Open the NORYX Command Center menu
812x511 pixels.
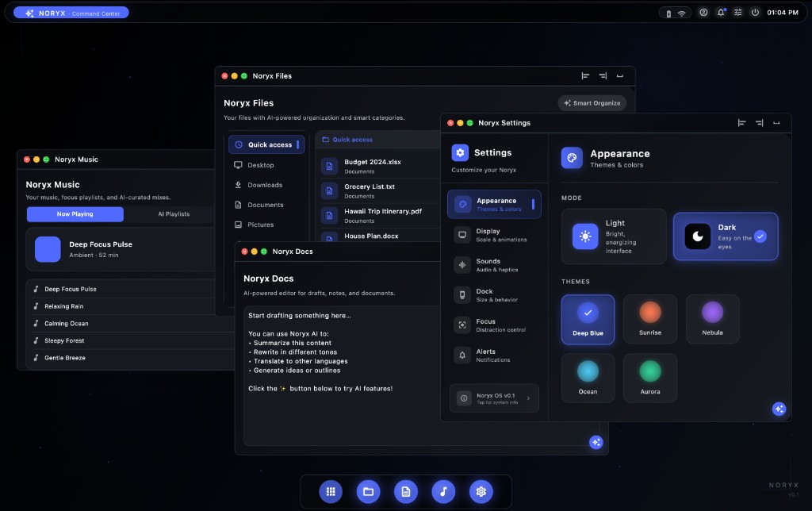click(x=71, y=12)
